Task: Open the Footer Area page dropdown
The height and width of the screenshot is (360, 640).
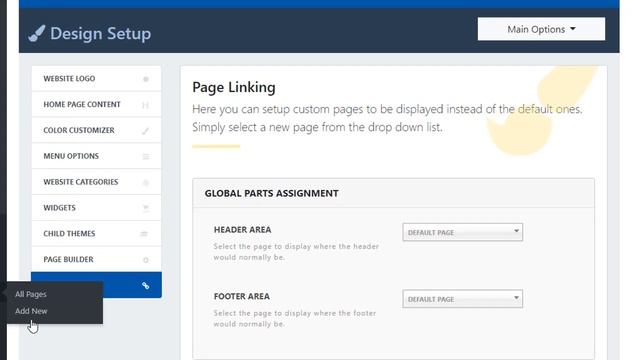Action: point(462,299)
